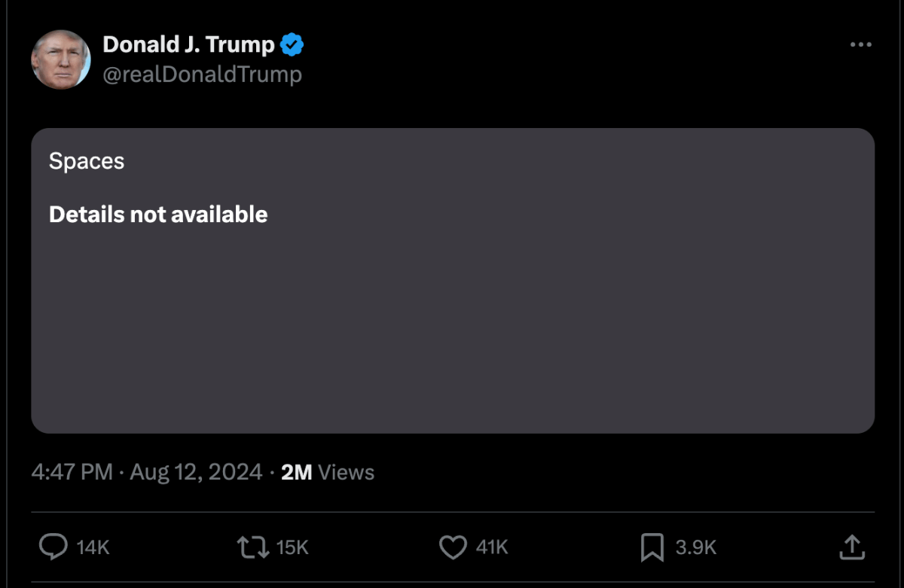This screenshot has height=588, width=904.
Task: Click the display name Donald J. Trump
Action: click(x=188, y=45)
